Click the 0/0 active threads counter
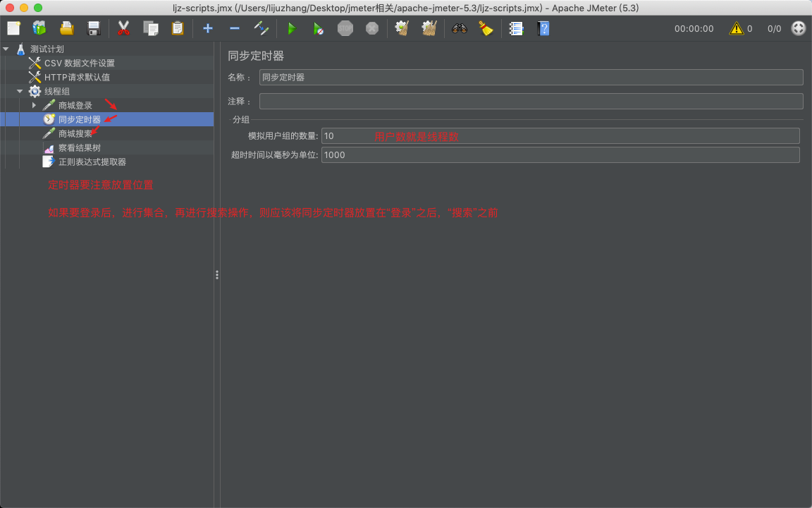This screenshot has height=508, width=812. 774,28
